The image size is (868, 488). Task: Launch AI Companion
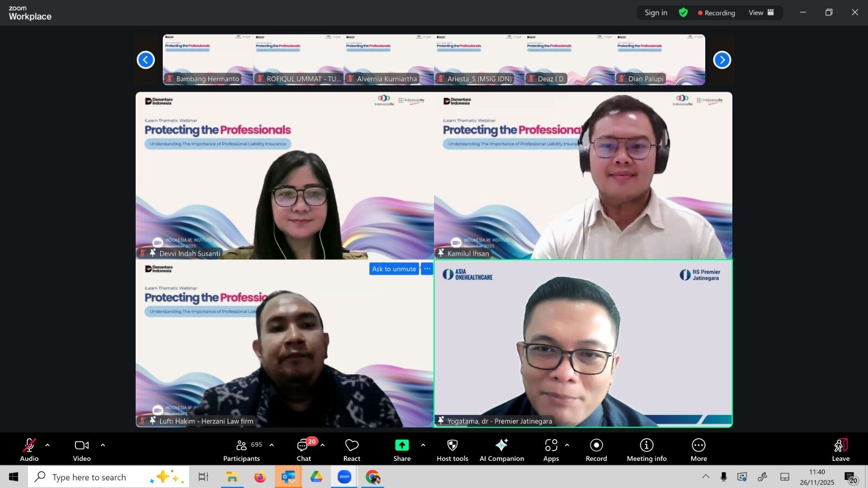point(501,450)
